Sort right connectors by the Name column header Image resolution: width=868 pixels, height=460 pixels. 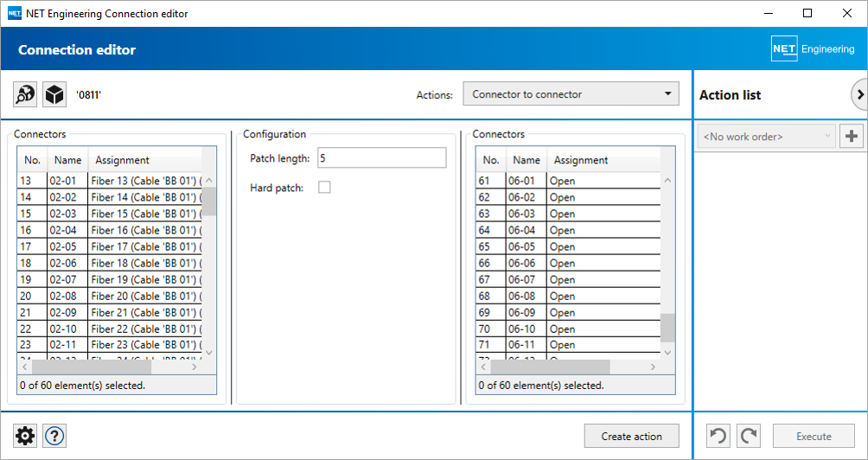coord(527,160)
